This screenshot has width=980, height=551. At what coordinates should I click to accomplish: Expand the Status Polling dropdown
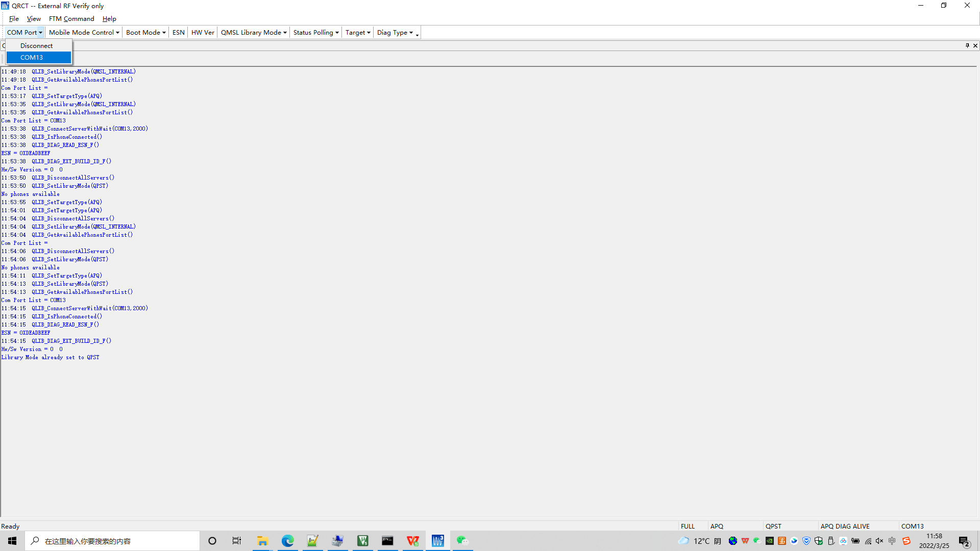click(x=315, y=33)
